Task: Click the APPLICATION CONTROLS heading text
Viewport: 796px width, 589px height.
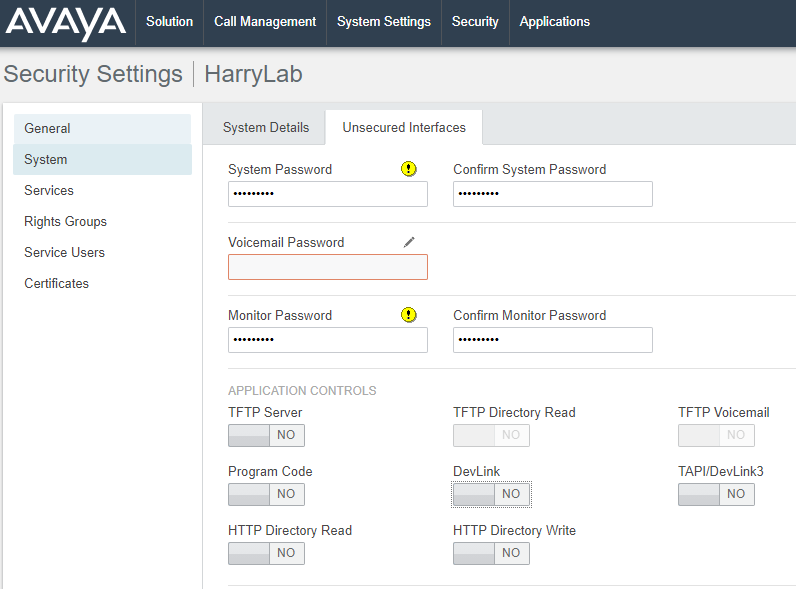Action: (x=302, y=390)
